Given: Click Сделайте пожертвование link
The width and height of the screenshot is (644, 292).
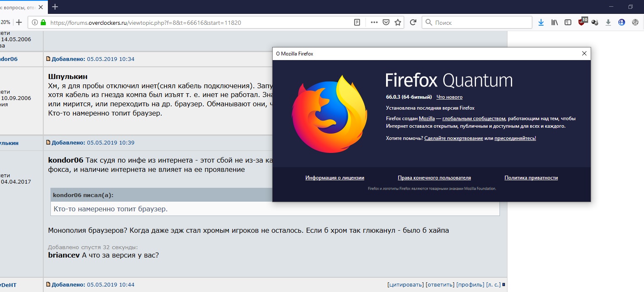Looking at the screenshot, I should [454, 138].
